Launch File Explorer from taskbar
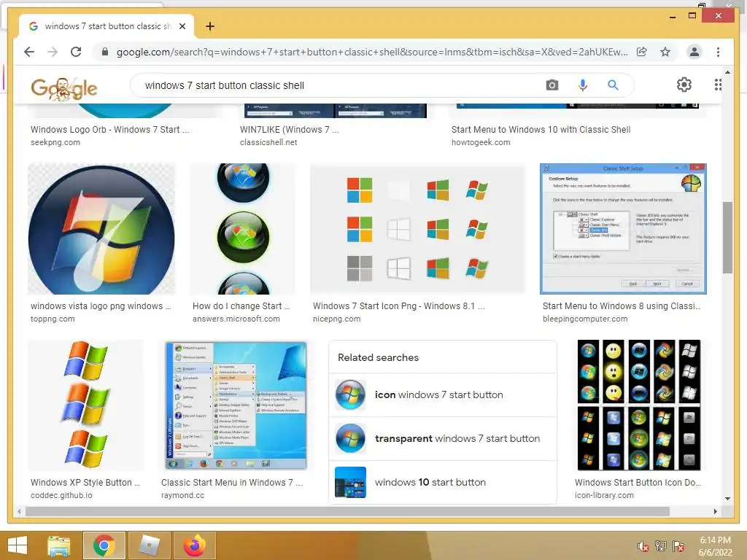Viewport: 747px width, 560px height. [58, 545]
